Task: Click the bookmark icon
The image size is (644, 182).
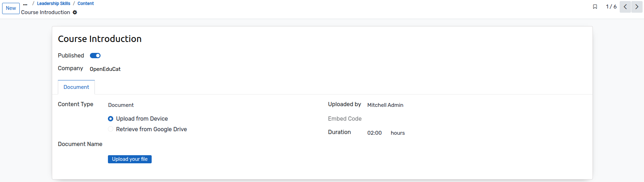Action: [595, 7]
